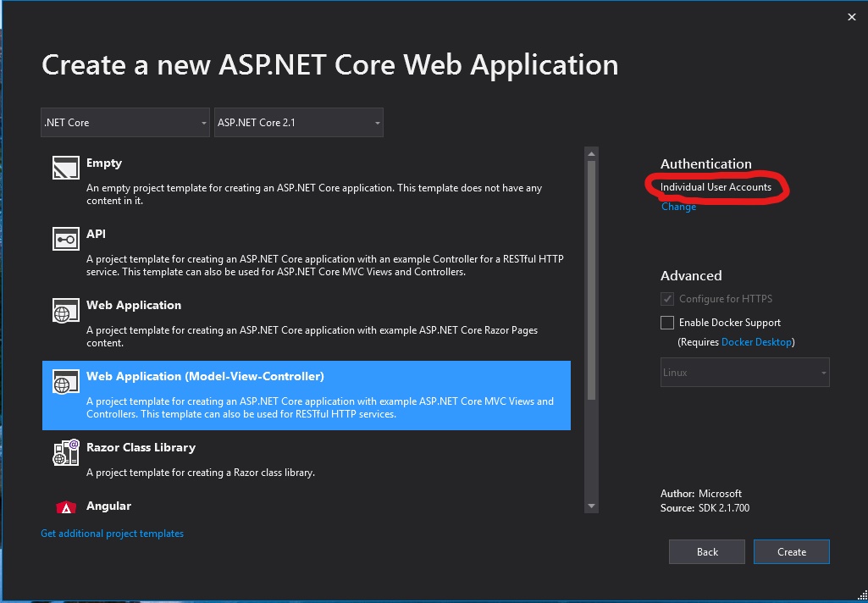Click the Web Application globe icon
868x603 pixels.
point(66,310)
